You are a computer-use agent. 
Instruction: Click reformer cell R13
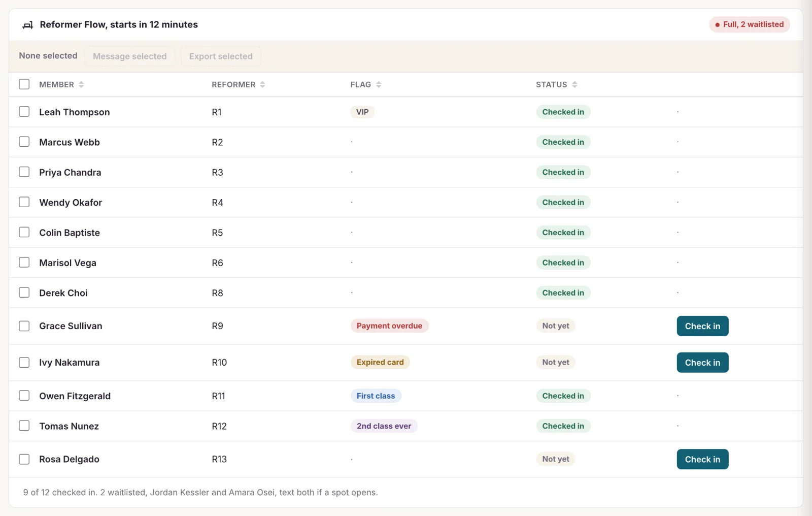click(x=219, y=459)
